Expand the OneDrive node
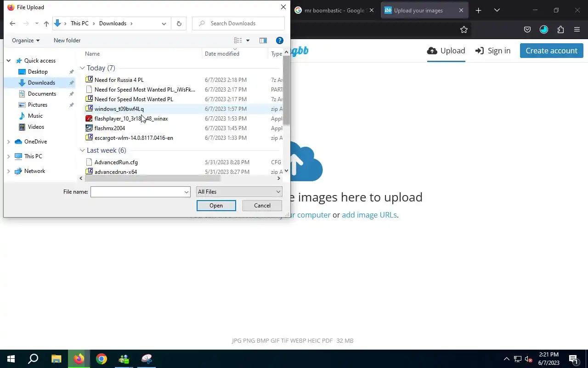588x368 pixels. [x=9, y=142]
